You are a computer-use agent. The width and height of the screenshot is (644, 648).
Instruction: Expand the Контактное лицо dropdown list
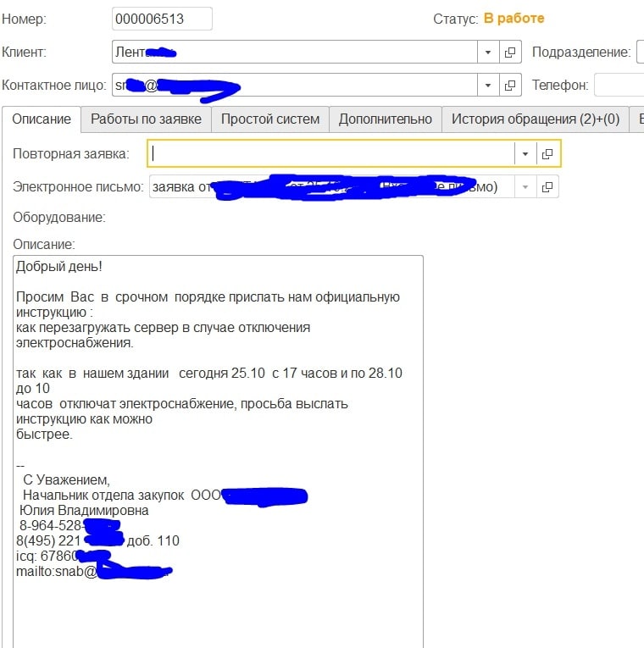click(x=488, y=86)
